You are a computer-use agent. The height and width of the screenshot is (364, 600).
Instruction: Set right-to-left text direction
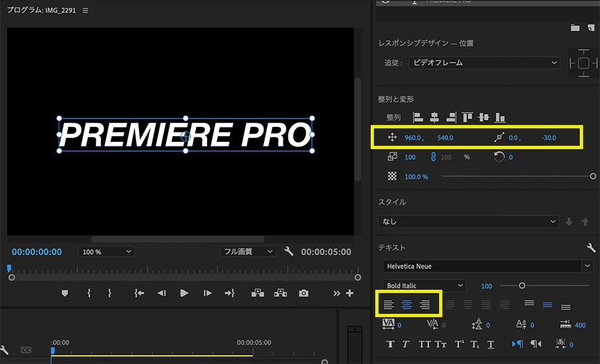536,344
